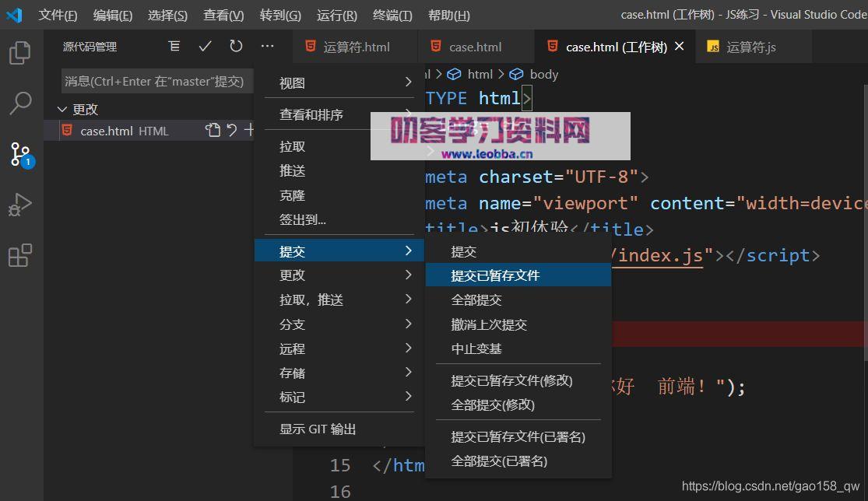The image size is (868, 501).
Task: Switch to the 运算符.js tab
Action: [x=751, y=47]
